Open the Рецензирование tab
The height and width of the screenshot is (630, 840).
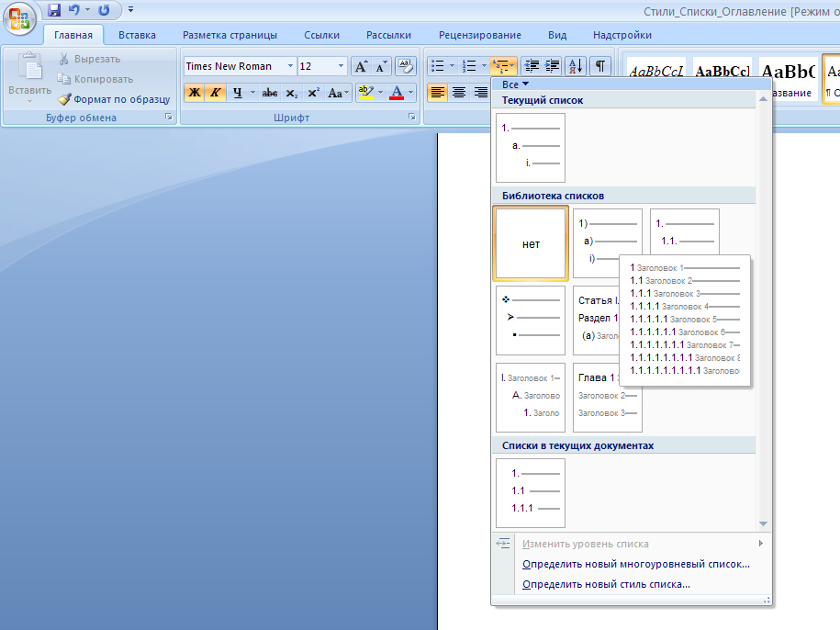[x=480, y=35]
